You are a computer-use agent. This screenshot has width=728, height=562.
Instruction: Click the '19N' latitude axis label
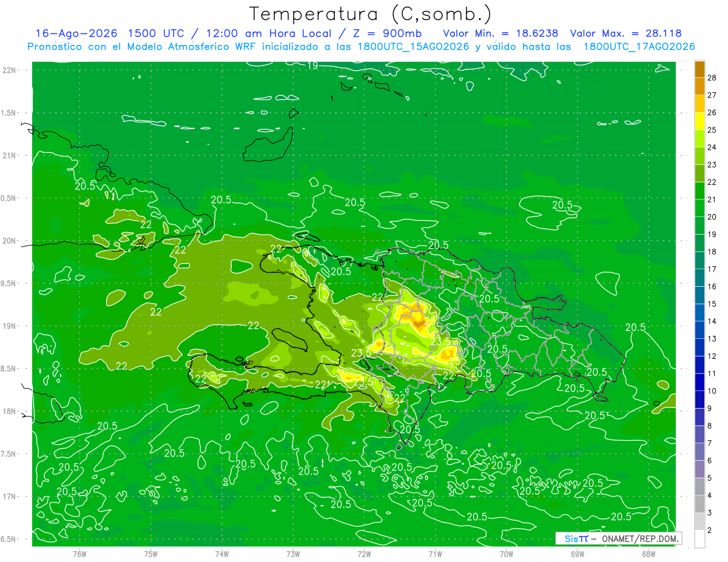[x=8, y=326]
